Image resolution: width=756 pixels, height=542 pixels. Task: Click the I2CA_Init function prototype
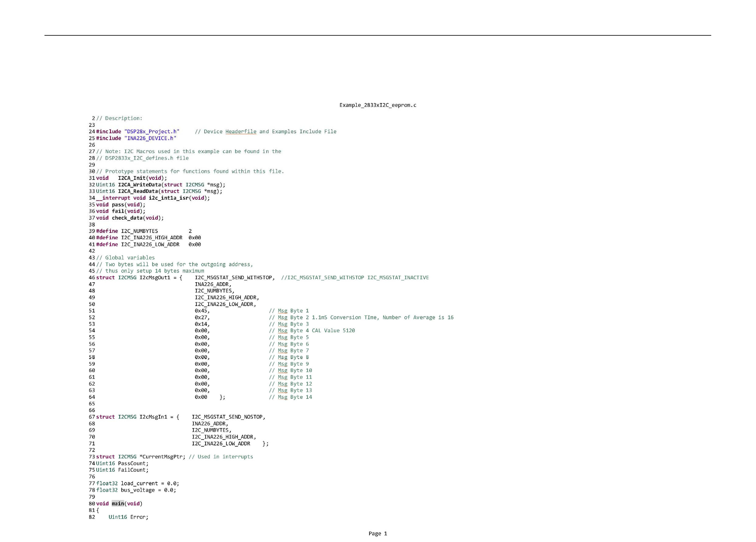tap(132, 178)
